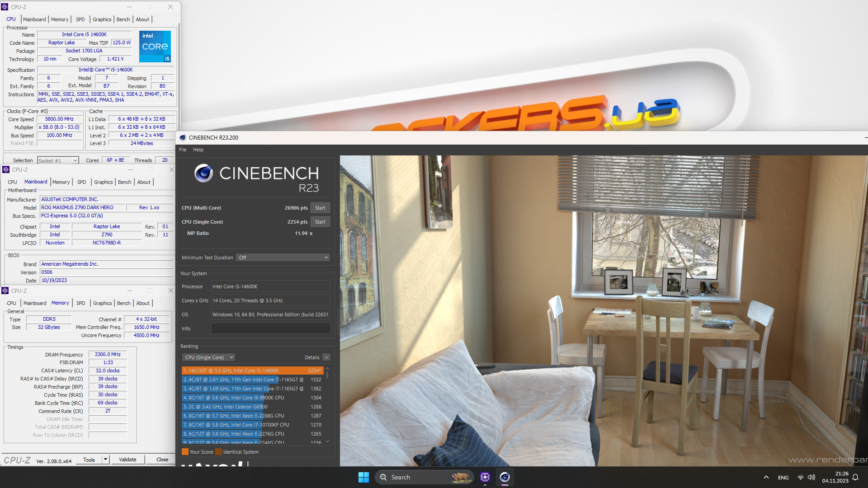Screen dimensions: 868x488
Task: Click the Wi-Fi network tray icon
Action: (x=800, y=477)
